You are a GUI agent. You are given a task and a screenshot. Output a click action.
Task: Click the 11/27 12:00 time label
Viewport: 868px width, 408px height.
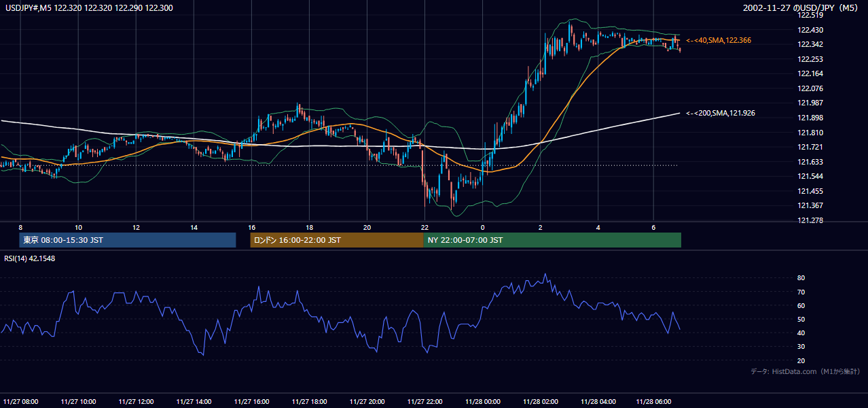tap(136, 401)
